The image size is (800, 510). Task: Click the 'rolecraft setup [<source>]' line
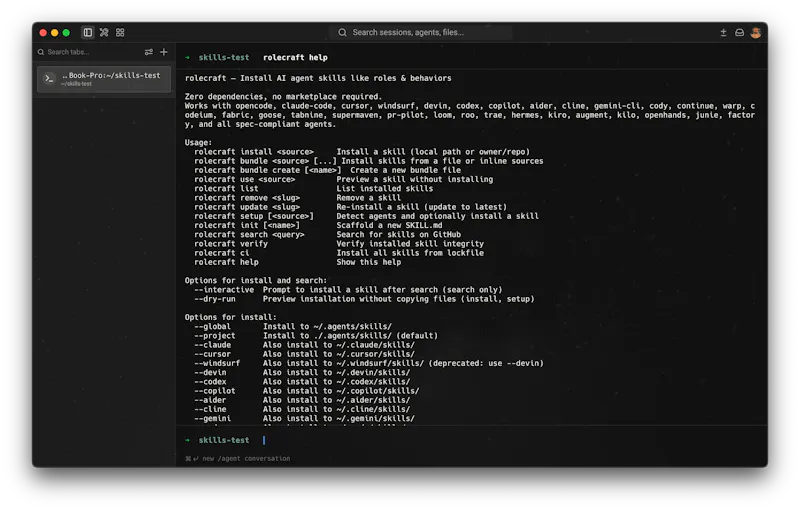point(254,216)
